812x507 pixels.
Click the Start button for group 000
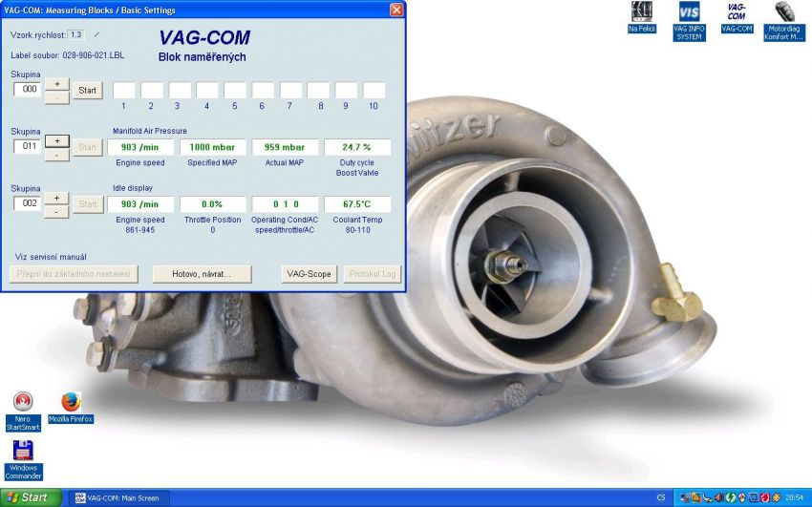pyautogui.click(x=88, y=91)
